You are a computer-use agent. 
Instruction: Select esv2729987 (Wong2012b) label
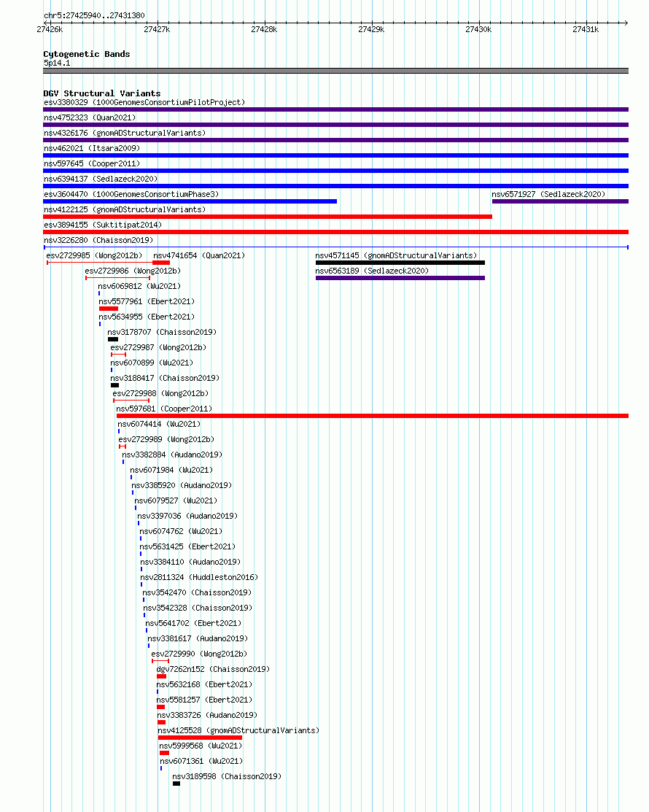tap(158, 347)
